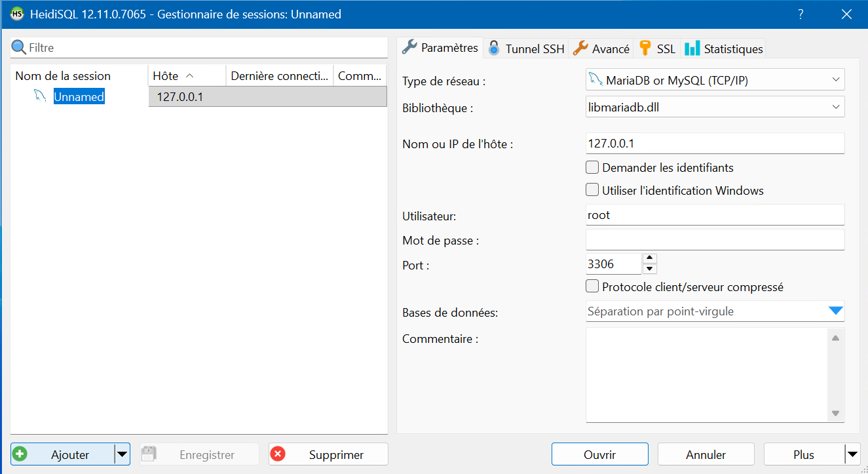
Task: Click the dolphin icon beside Unnamed session
Action: coord(41,97)
